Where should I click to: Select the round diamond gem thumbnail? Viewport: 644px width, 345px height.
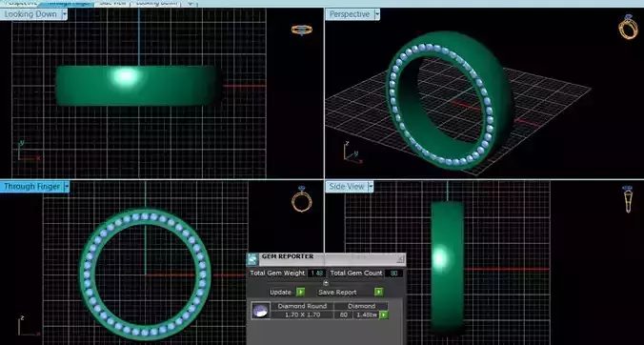click(x=260, y=311)
